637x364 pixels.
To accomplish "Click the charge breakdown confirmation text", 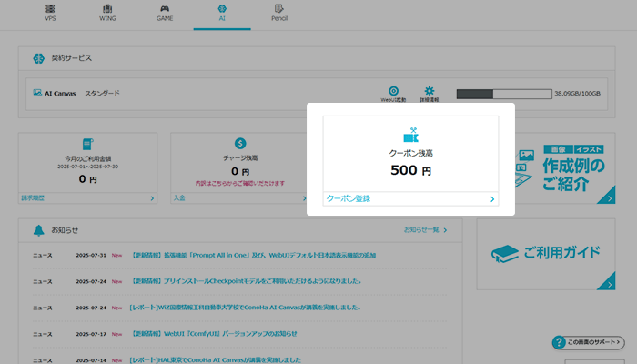I will (x=239, y=183).
